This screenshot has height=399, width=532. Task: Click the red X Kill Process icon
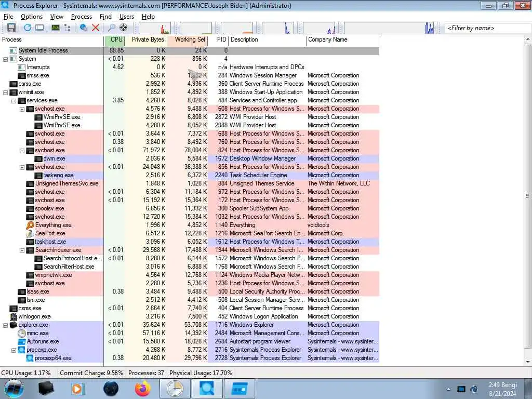[x=96, y=28]
